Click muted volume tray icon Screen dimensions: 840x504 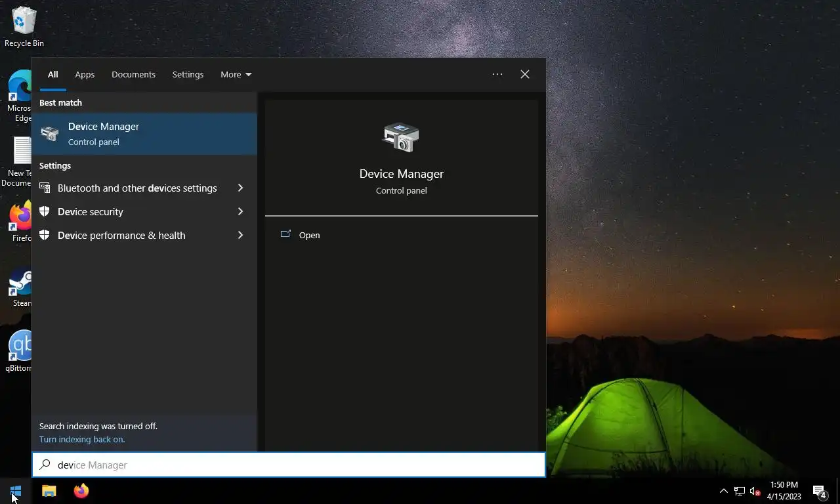coord(755,491)
